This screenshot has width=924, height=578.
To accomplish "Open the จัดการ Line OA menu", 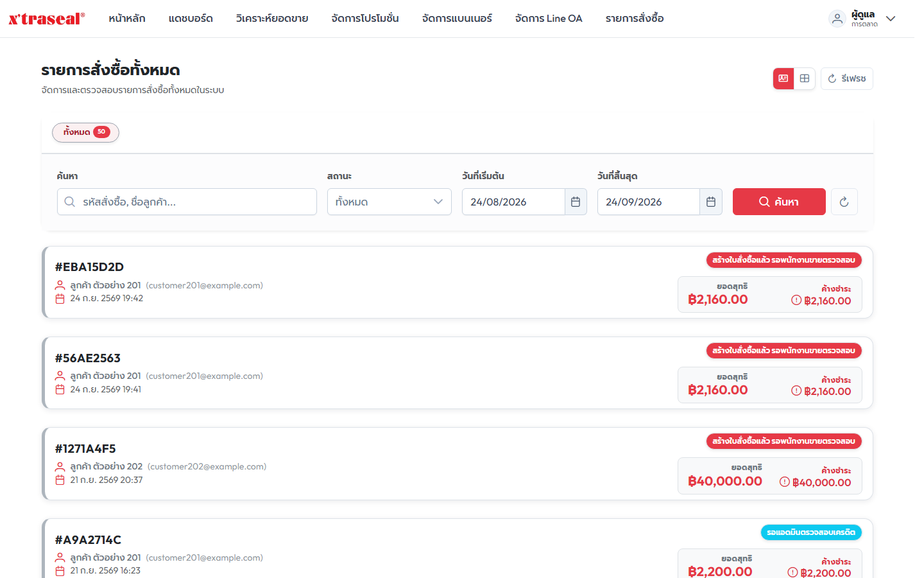I will pyautogui.click(x=549, y=19).
